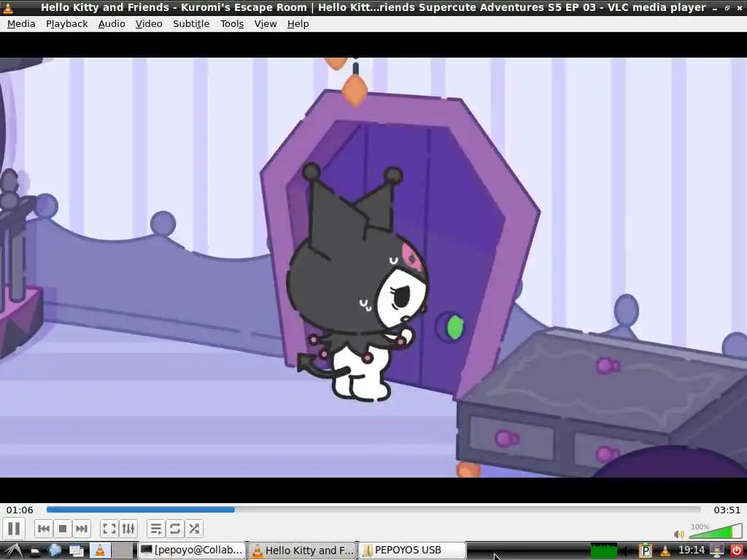This screenshot has width=747, height=560.
Task: Launch VLC from the taskbar quick-launch cone
Action: 99,551
